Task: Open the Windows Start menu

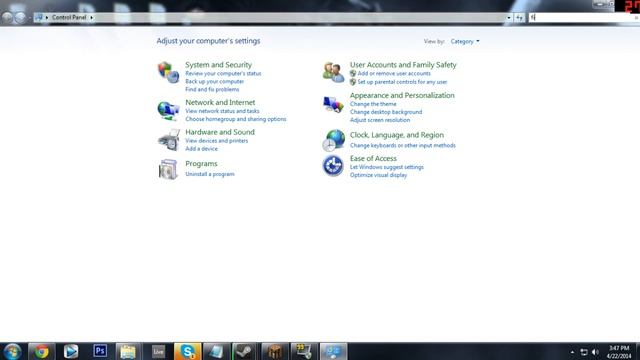Action: tap(12, 351)
